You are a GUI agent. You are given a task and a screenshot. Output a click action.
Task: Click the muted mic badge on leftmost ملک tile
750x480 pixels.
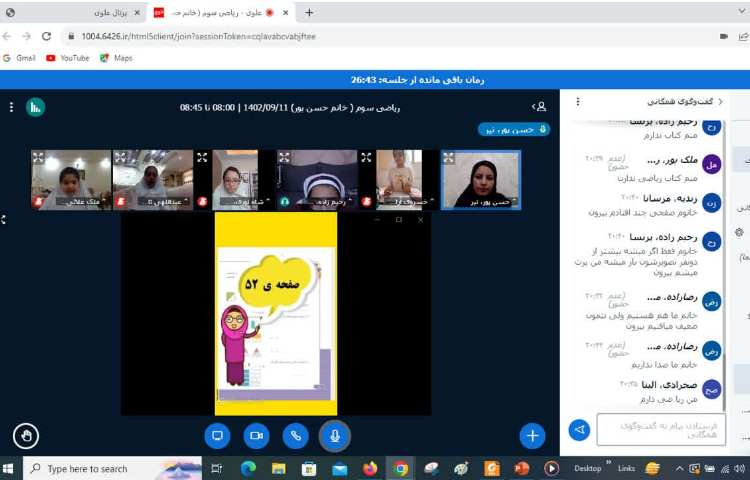tap(38, 202)
